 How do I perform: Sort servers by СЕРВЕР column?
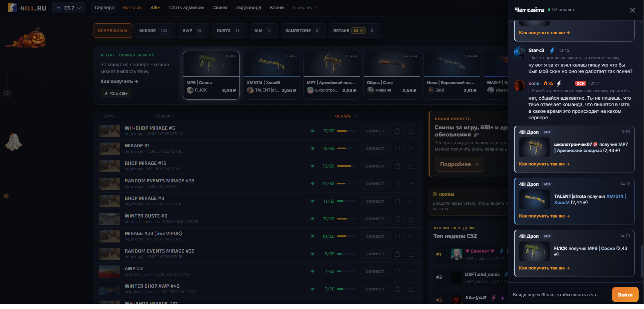click(x=165, y=116)
